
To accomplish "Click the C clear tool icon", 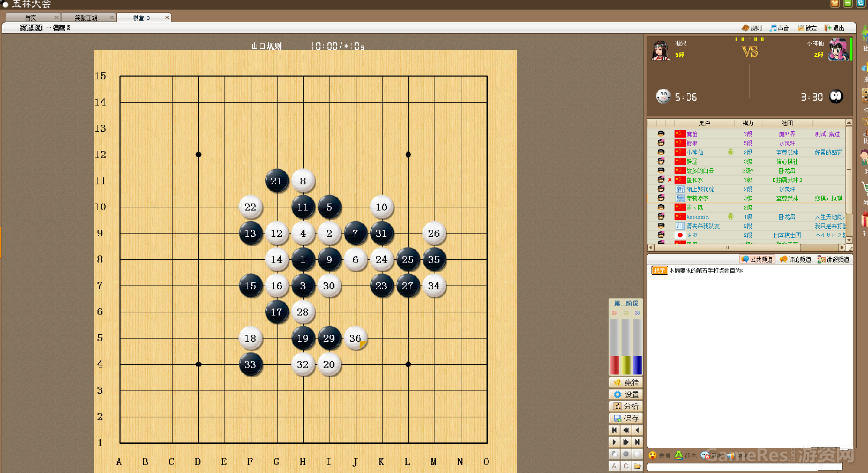I will pos(626,466).
